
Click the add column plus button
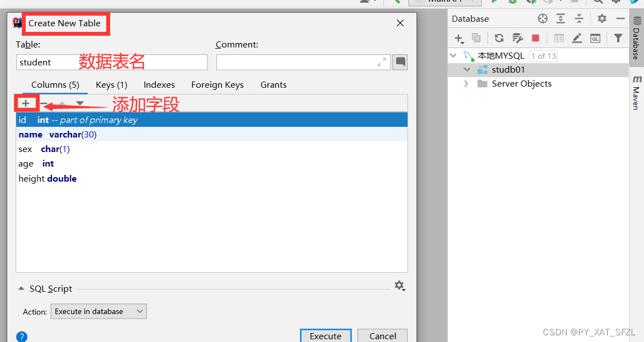[x=26, y=103]
